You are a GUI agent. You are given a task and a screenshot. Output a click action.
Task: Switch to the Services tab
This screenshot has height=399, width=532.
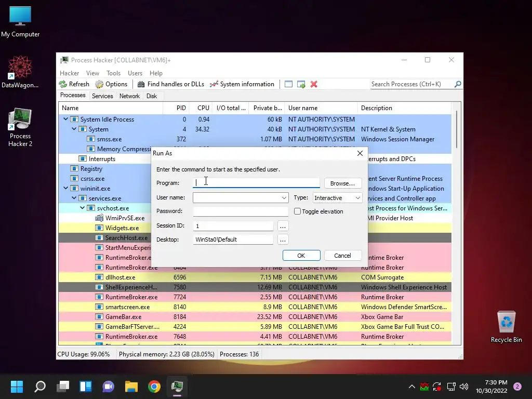[102, 96]
